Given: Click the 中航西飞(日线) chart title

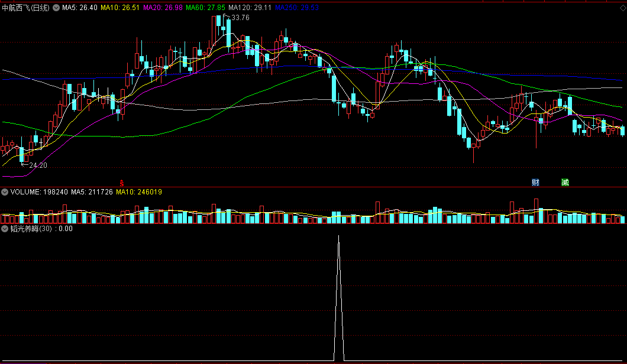Looking at the screenshot, I should click(x=26, y=8).
